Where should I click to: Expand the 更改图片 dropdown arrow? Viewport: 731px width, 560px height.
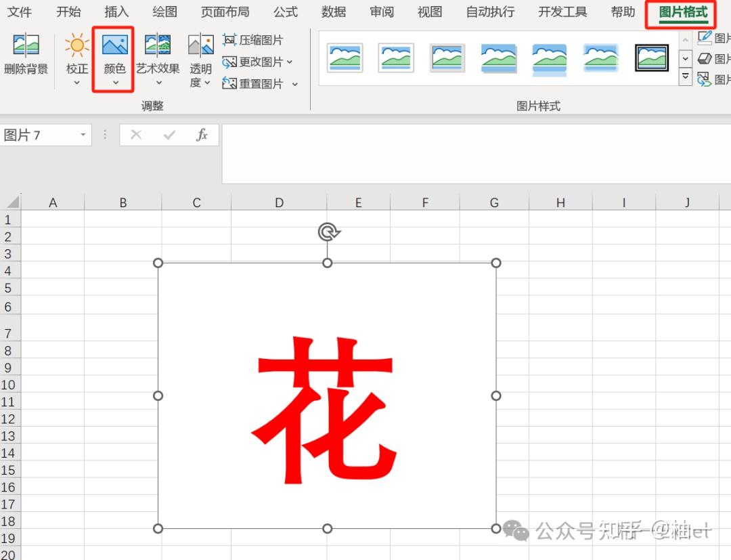pyautogui.click(x=290, y=62)
